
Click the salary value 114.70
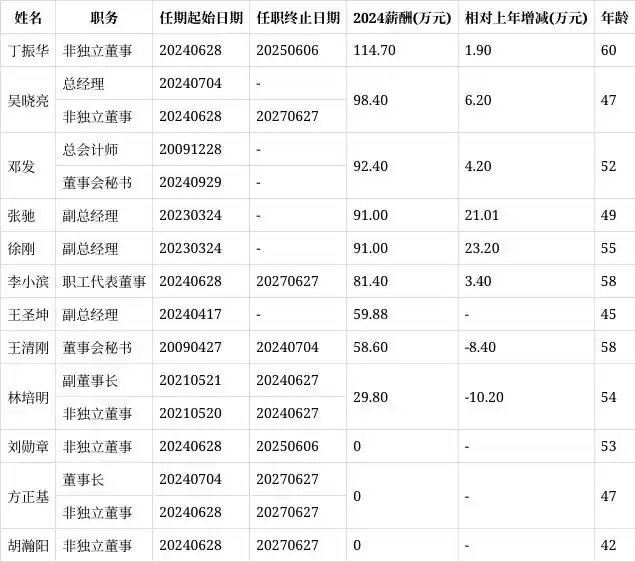click(374, 50)
